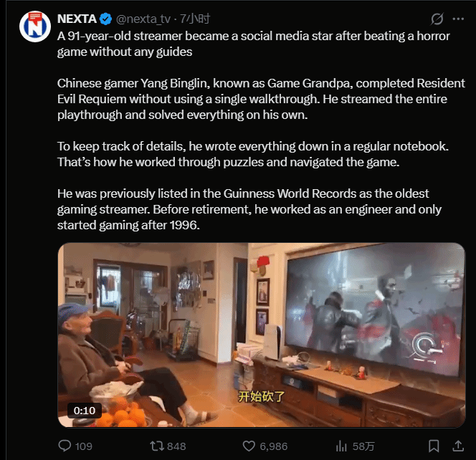Click the share upload arrow icon

[x=458, y=446]
